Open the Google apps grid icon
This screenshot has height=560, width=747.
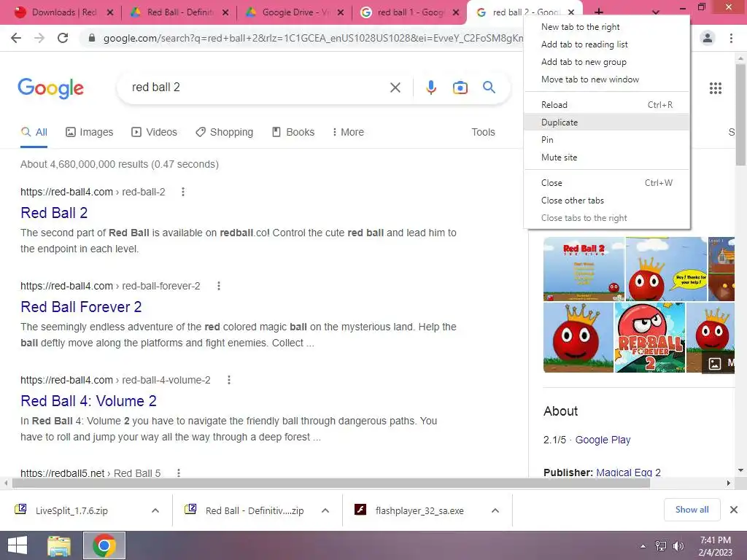pyautogui.click(x=715, y=88)
